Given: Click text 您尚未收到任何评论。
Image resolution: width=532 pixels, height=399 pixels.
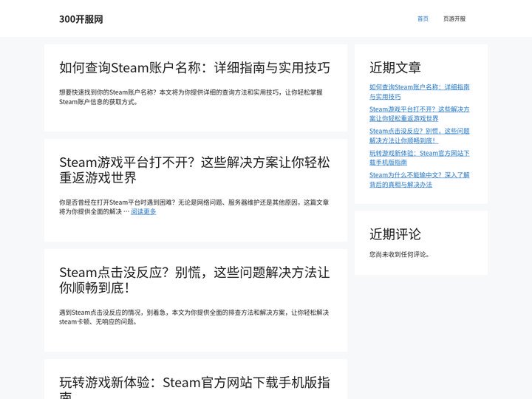Looking at the screenshot, I should tap(399, 254).
